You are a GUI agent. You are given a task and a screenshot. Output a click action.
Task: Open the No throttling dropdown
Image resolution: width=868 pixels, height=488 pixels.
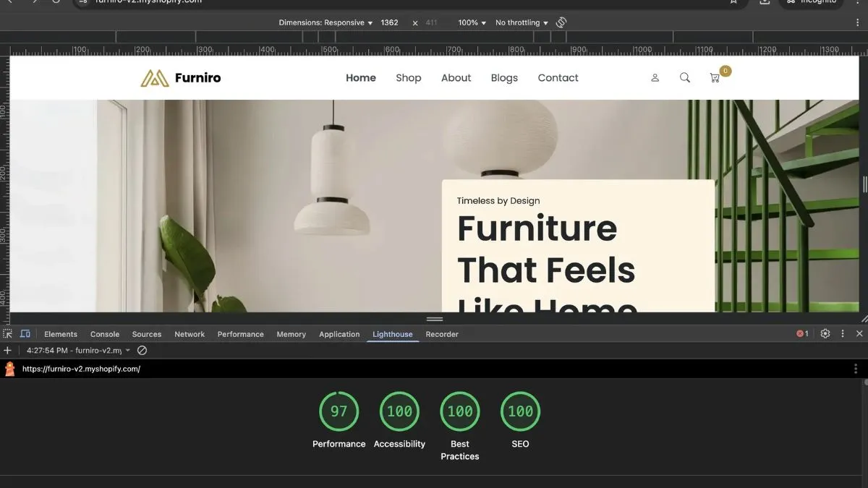(519, 22)
